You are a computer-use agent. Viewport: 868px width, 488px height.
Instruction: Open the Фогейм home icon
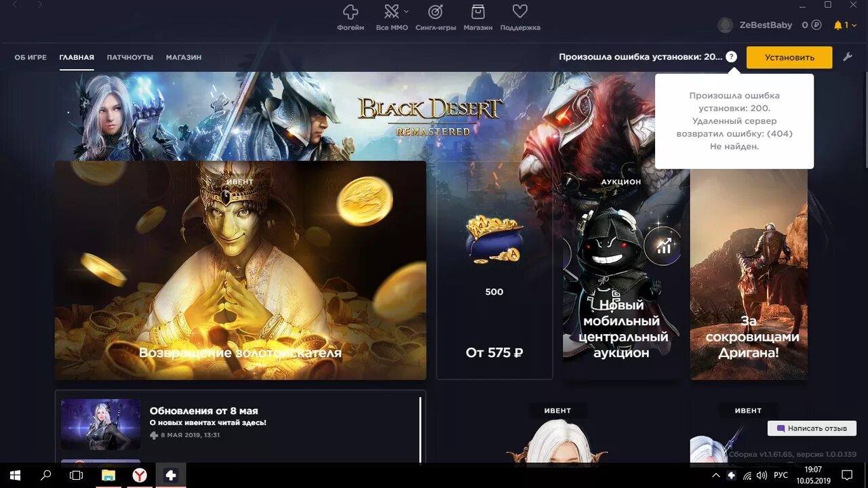point(351,12)
